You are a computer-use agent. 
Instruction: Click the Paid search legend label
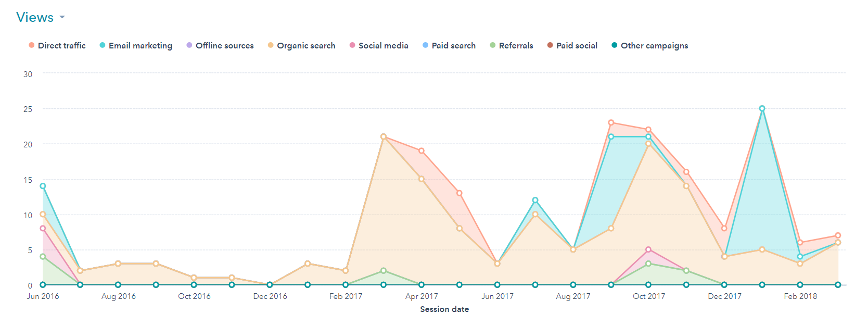point(453,46)
